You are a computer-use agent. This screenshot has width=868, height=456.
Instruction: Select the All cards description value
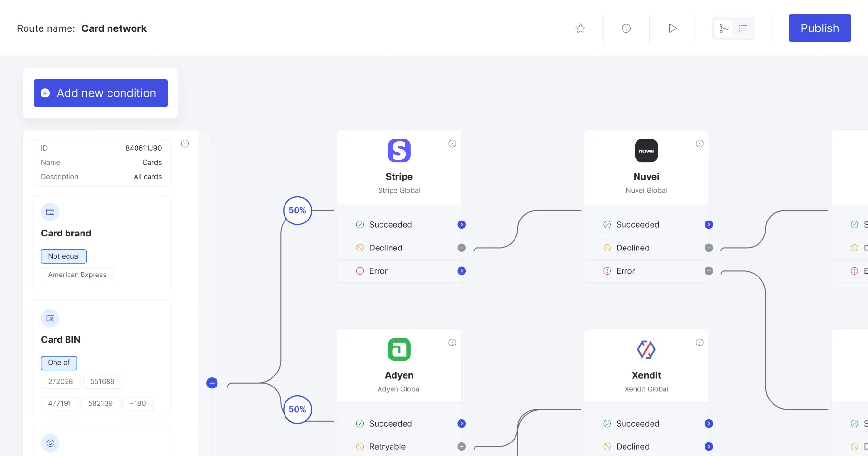pyautogui.click(x=148, y=177)
